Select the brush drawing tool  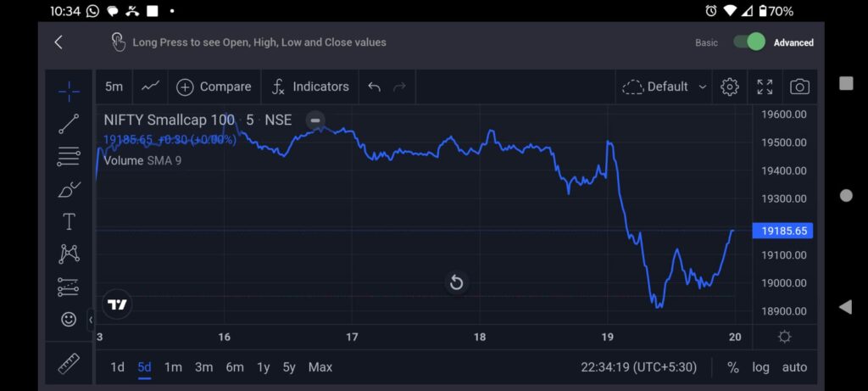click(x=69, y=189)
